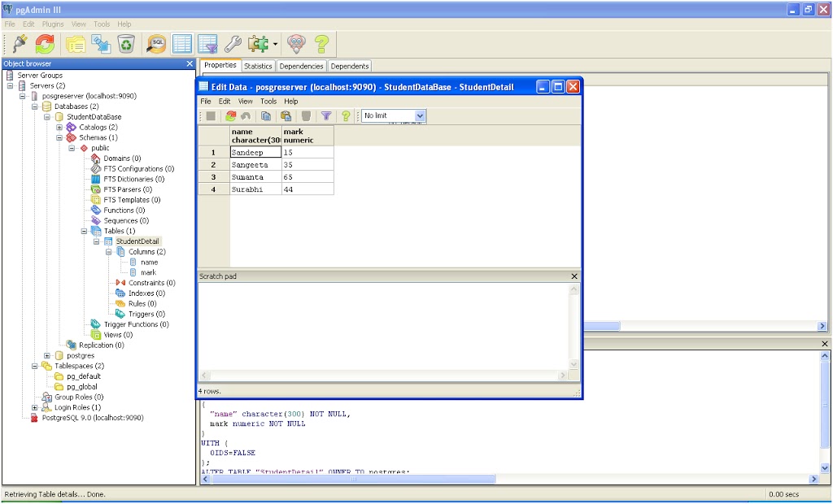Switch to the Statistics tab
The height and width of the screenshot is (504, 833).
point(258,66)
